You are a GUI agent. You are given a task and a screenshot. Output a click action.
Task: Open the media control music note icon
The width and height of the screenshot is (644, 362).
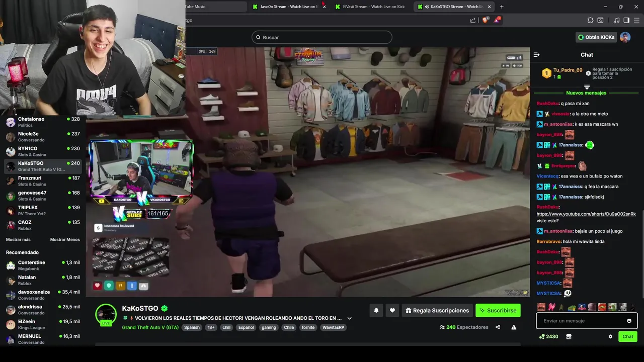(x=616, y=20)
